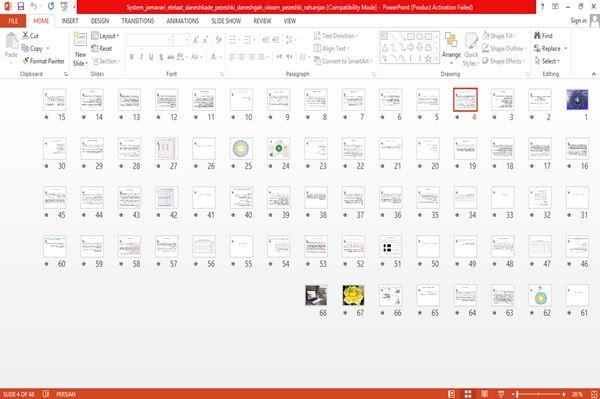Click Convert to SmartArt
600x399 pixels.
343,61
